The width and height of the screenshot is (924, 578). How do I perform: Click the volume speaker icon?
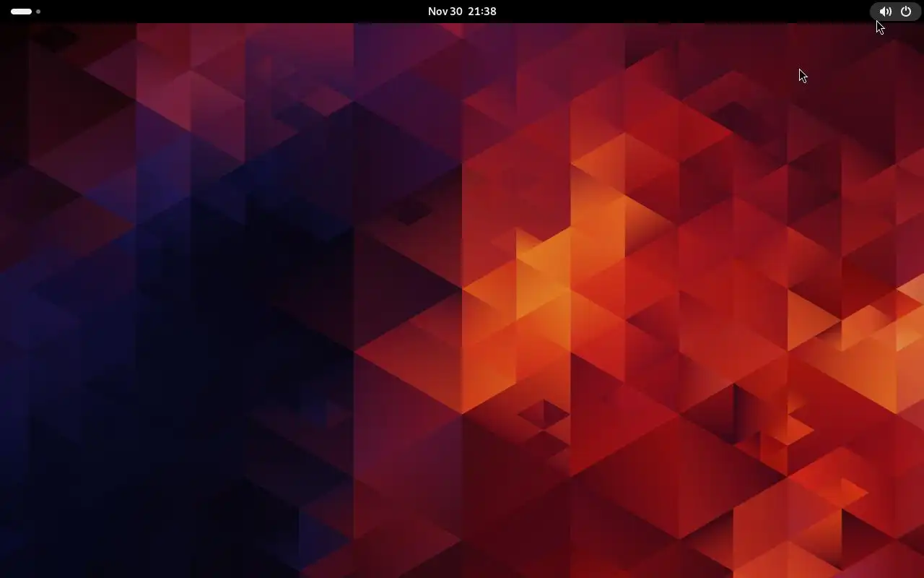(x=885, y=12)
